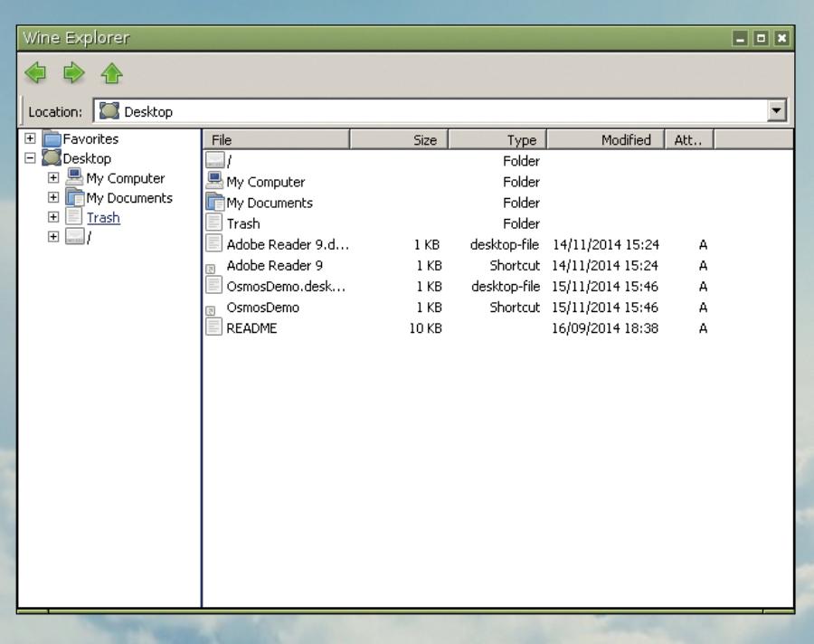Screen dimensions: 814x644
Task: Select the Favorites folder icon in the tree
Action: (52, 138)
